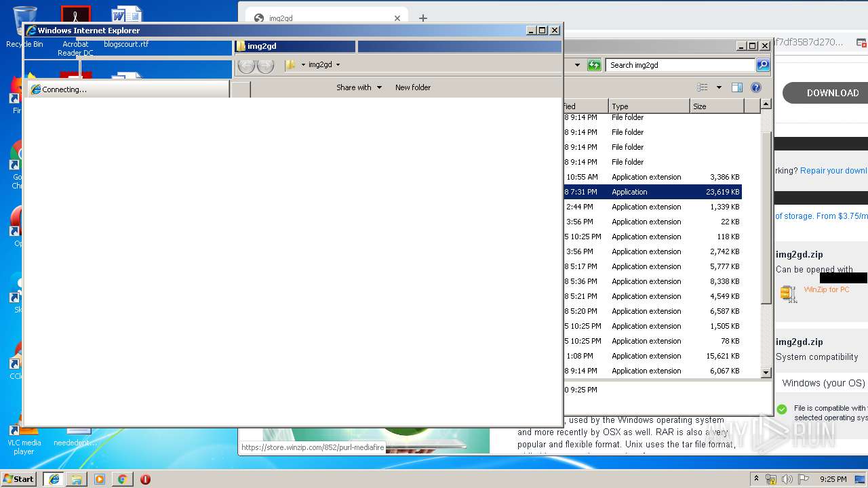Image resolution: width=868 pixels, height=488 pixels.
Task: Select the Application extension row sized 1,339 KB
Action: [x=652, y=207]
